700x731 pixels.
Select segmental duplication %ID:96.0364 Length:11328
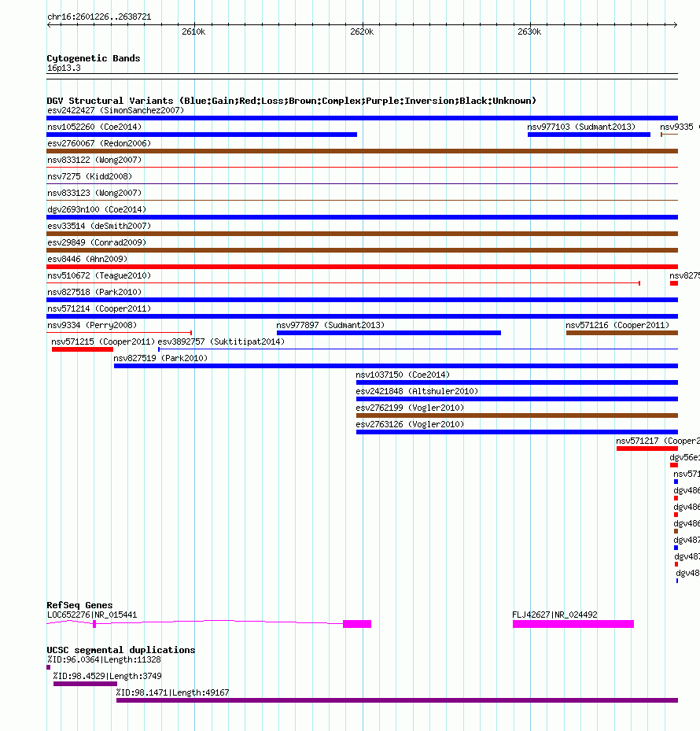click(49, 667)
